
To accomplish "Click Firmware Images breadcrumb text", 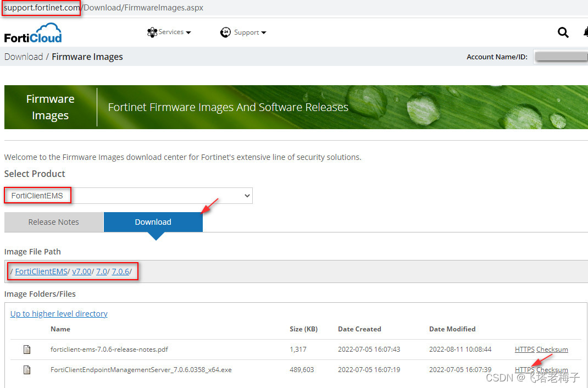I will click(87, 57).
